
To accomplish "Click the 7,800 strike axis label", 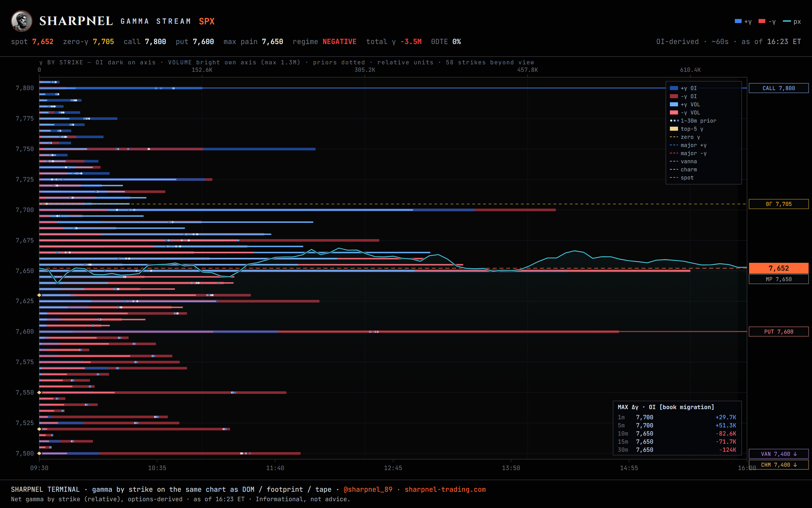I will point(25,88).
